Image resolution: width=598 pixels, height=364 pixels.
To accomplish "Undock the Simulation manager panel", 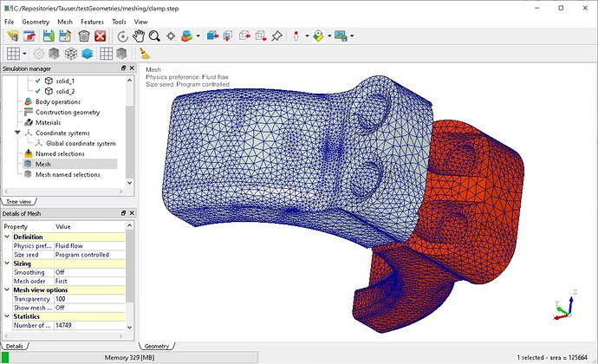I will tap(123, 68).
